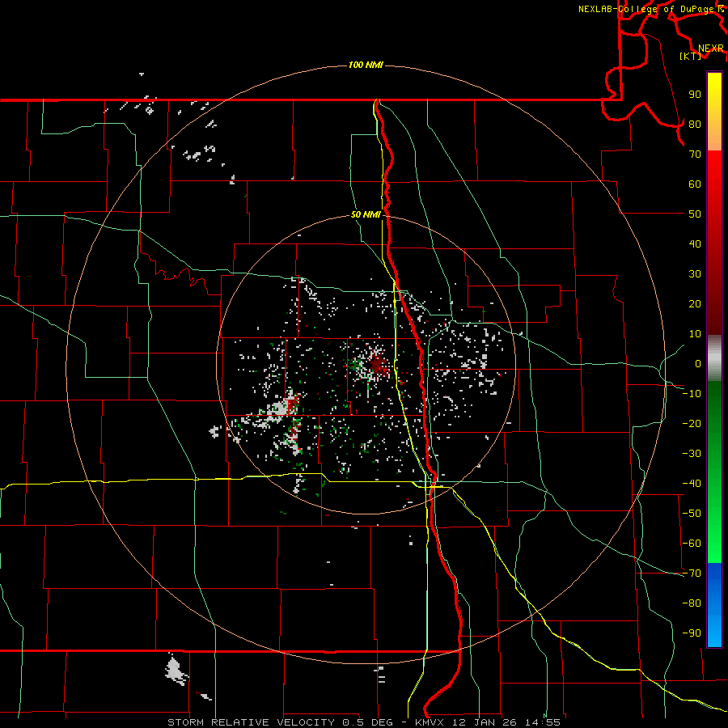Viewport: 728px width, 728px height.
Task: Click the 50 NMI range ring label
Action: (366, 214)
